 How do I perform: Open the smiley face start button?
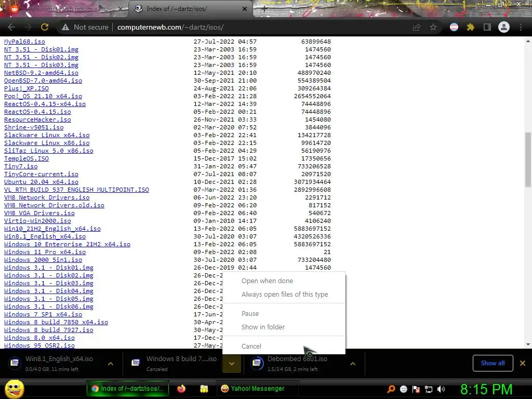click(x=14, y=389)
